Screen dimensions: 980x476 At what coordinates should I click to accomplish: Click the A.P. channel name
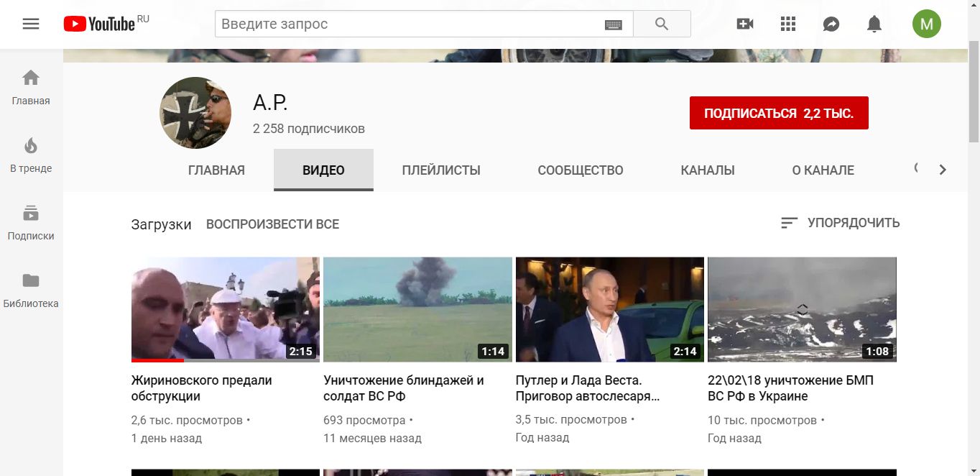(270, 103)
